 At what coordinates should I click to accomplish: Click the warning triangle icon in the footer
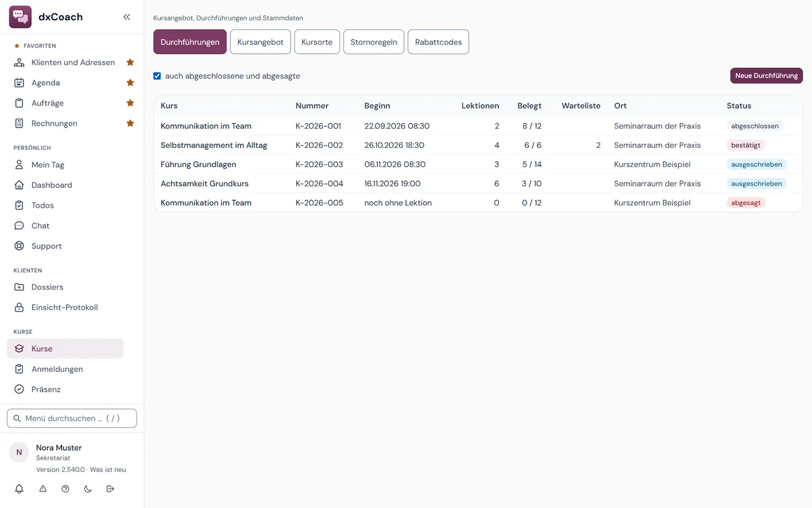43,489
